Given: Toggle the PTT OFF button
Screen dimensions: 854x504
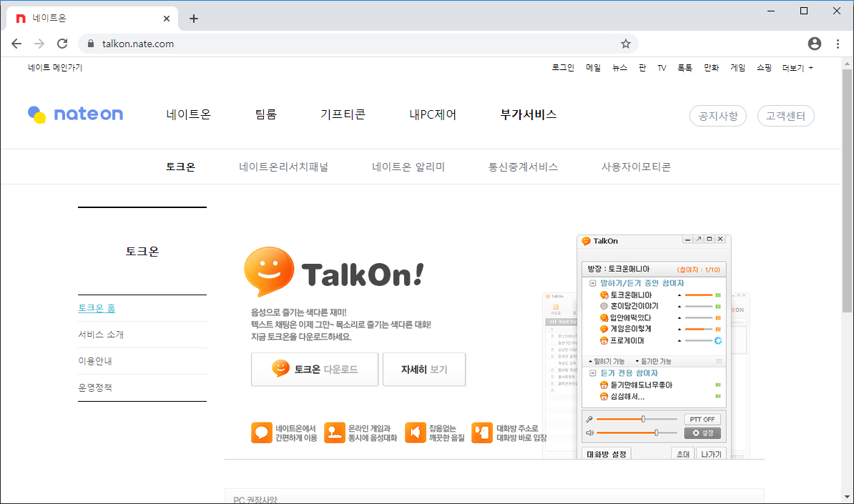Looking at the screenshot, I should (x=702, y=419).
